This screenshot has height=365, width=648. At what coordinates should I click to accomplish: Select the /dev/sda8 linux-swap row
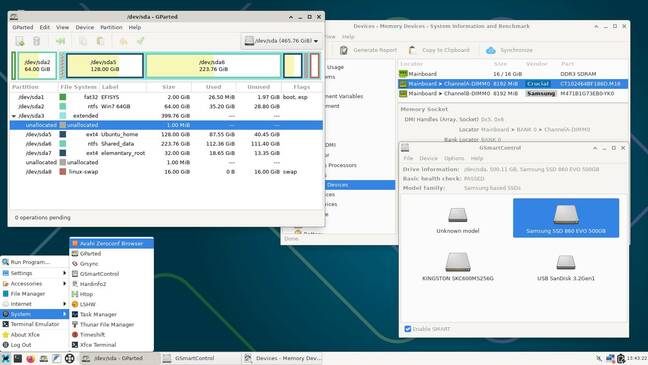click(166, 172)
